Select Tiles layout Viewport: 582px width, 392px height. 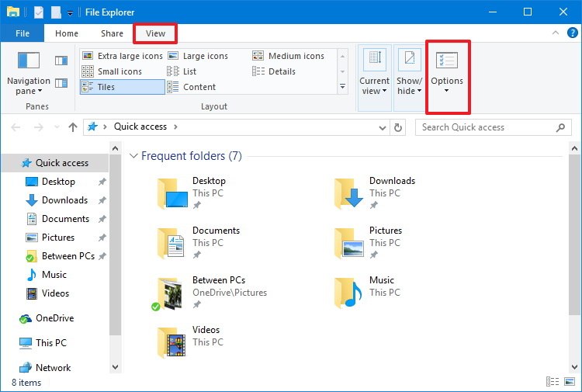pos(123,87)
